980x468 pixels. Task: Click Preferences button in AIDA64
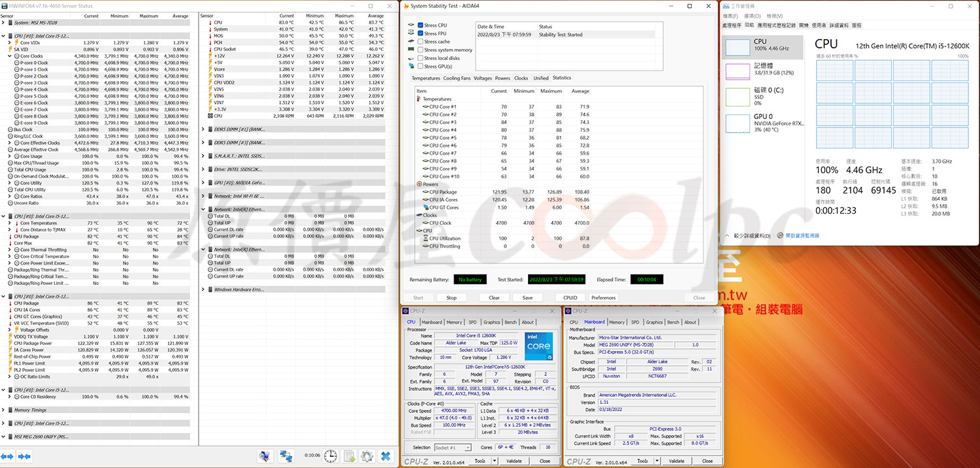(x=603, y=297)
